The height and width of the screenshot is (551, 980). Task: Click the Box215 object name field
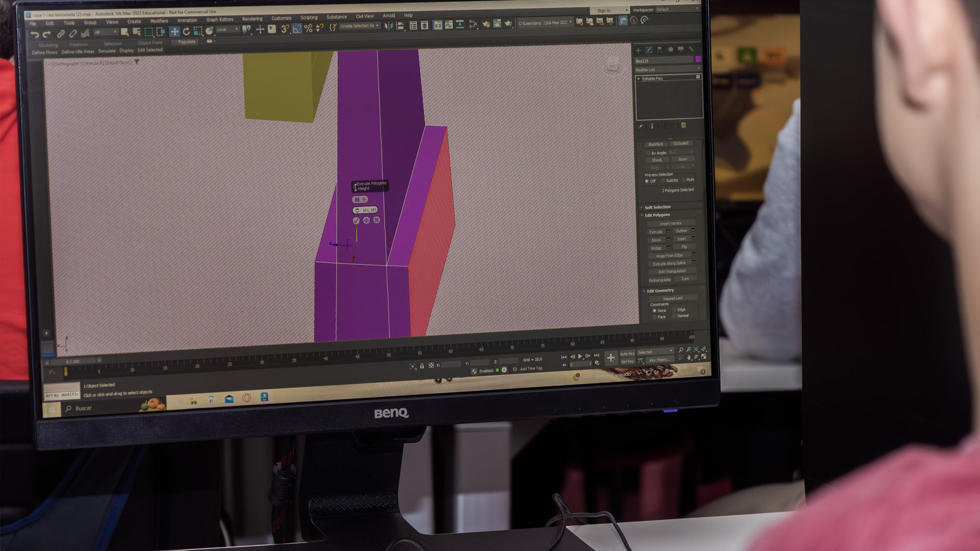pos(664,61)
